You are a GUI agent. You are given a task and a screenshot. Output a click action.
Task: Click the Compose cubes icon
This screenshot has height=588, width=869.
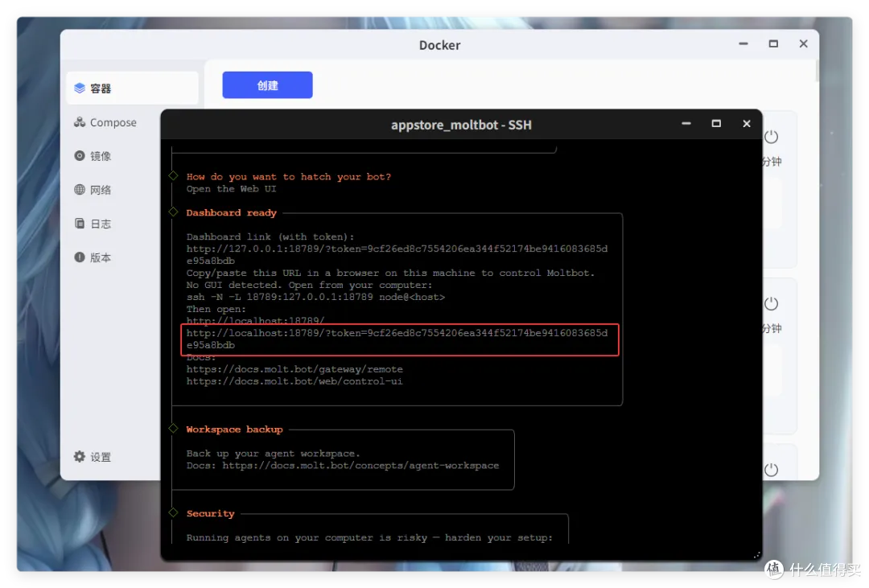[80, 122]
